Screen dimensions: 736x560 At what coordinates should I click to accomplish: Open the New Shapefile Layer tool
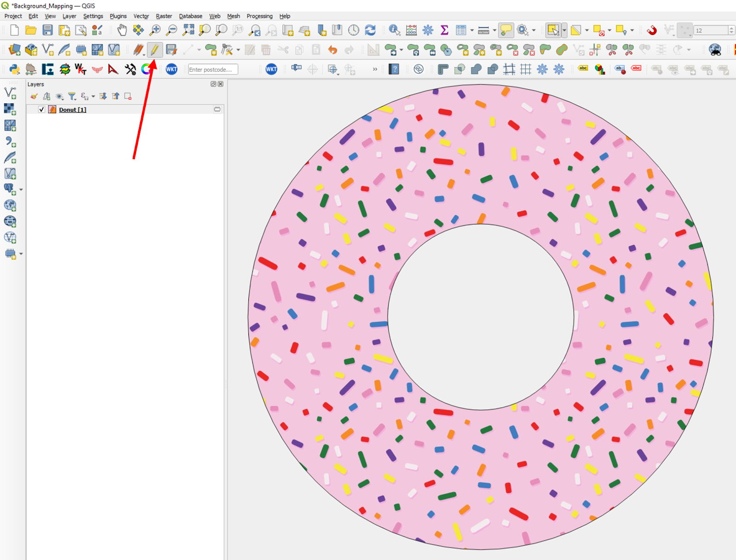[x=47, y=50]
